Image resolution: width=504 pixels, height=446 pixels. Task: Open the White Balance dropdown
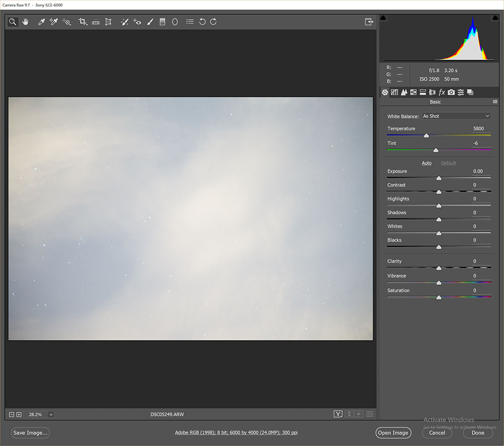(x=456, y=116)
